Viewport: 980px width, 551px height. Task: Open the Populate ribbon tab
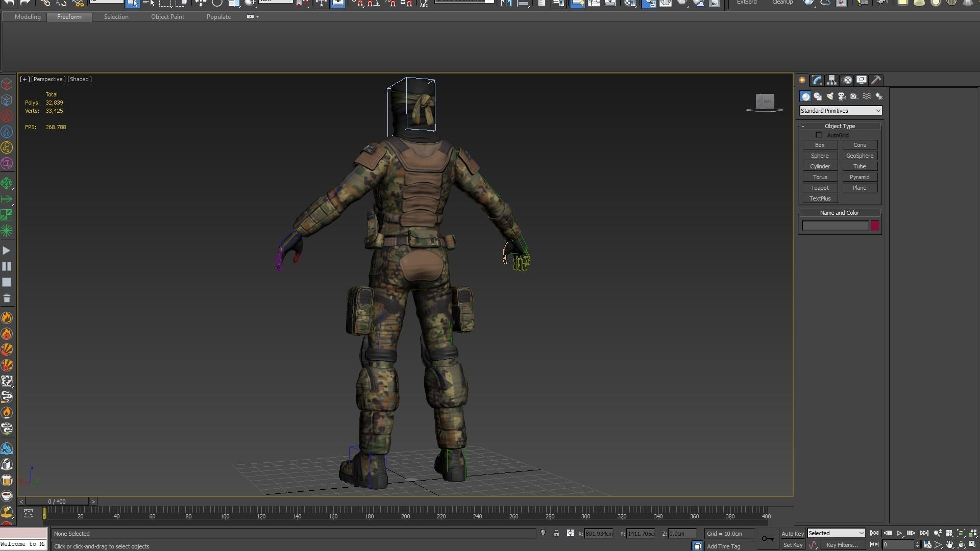[218, 17]
